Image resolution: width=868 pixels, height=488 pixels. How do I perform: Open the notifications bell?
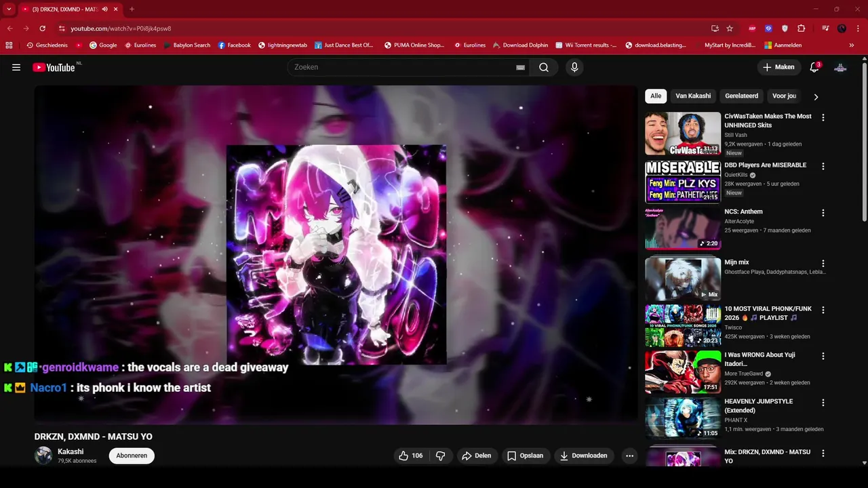814,67
